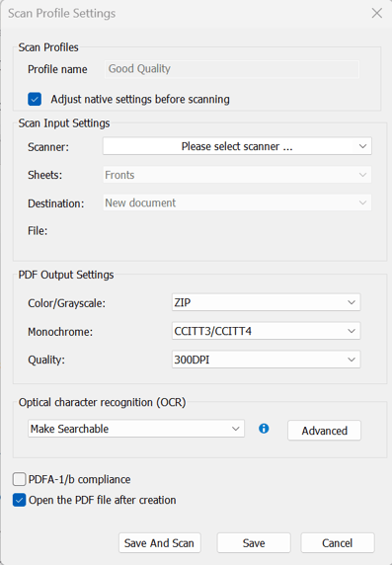Open the Scanner selection dropdown
Screen dimensions: 392x565
[237, 146]
